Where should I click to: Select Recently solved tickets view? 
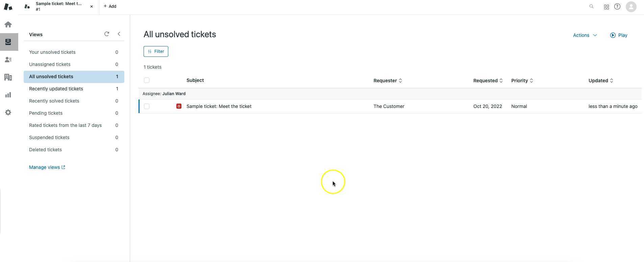74,101
